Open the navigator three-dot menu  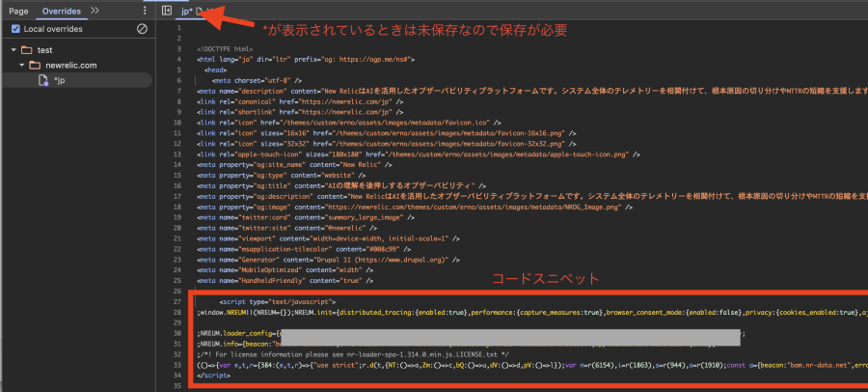click(x=145, y=11)
